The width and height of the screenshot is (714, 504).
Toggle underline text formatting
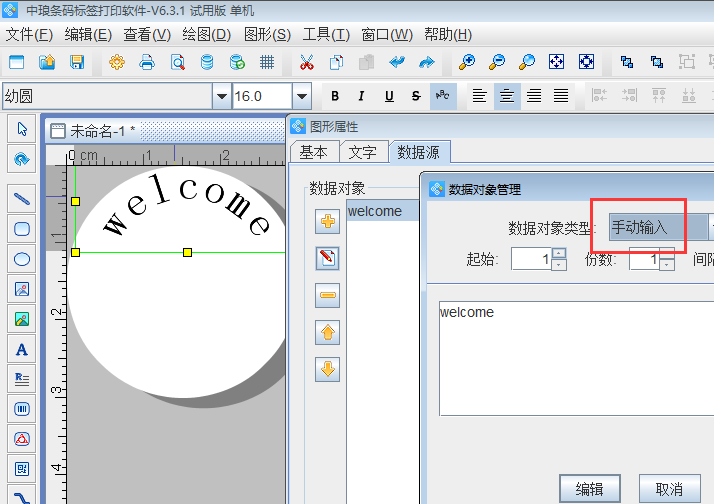click(x=389, y=96)
